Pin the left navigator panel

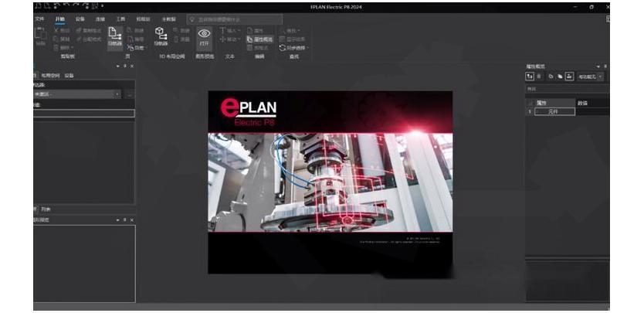[x=125, y=66]
